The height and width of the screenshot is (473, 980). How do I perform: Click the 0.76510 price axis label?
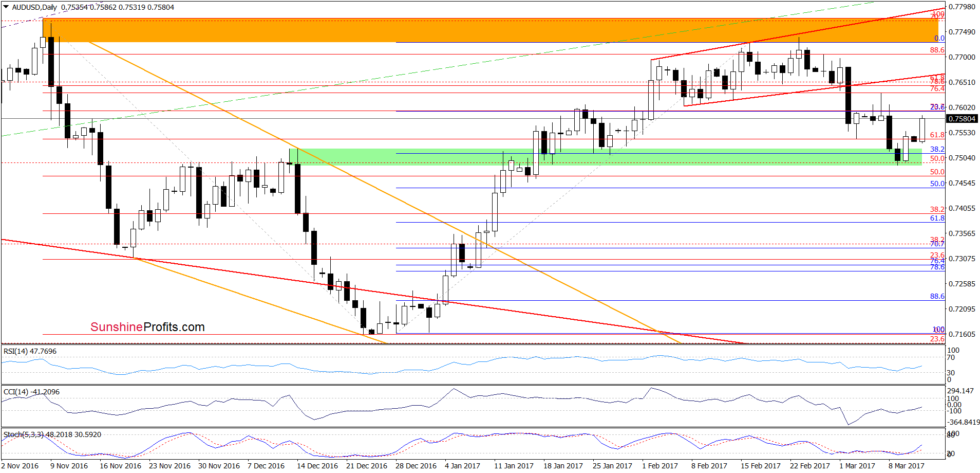pyautogui.click(x=962, y=82)
